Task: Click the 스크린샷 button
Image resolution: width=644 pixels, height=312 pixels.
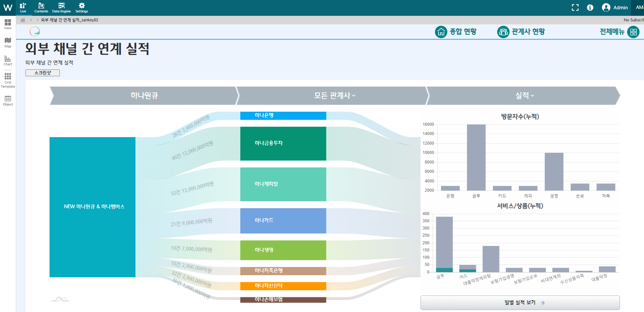Action: [43, 73]
